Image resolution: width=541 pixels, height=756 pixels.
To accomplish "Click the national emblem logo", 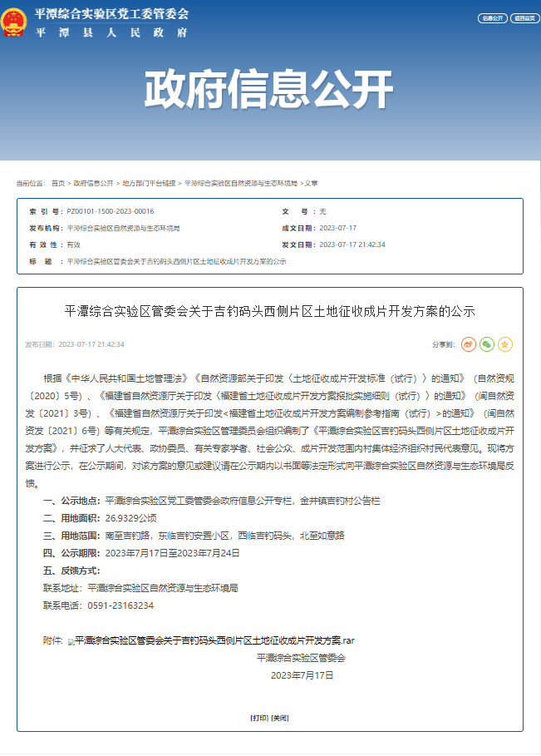I will pos(13,22).
